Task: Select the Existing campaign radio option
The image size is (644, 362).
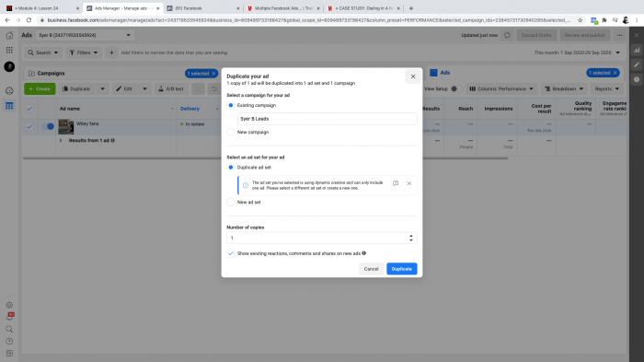Action: (x=230, y=105)
